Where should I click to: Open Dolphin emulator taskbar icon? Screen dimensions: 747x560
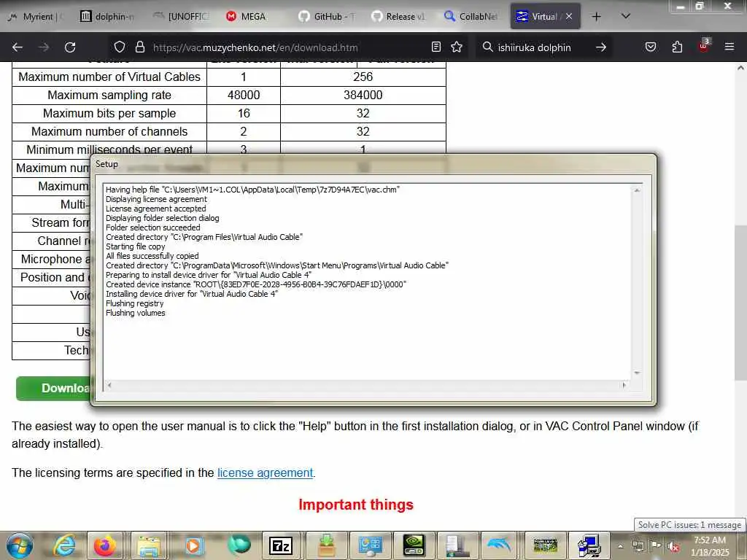point(499,545)
